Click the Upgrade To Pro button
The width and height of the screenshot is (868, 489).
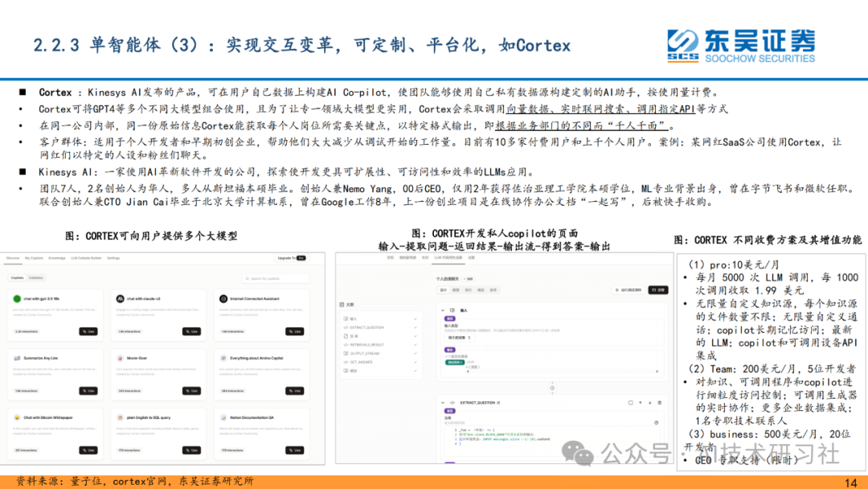point(292,257)
